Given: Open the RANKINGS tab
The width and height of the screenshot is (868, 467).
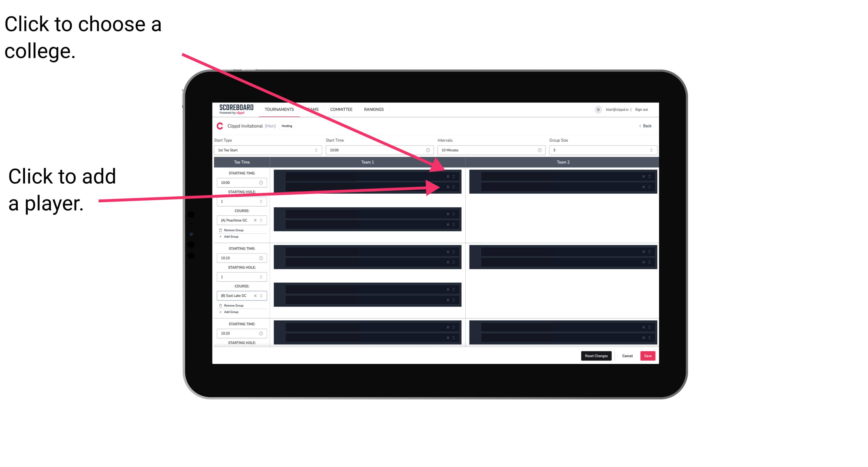Looking at the screenshot, I should pyautogui.click(x=375, y=110).
